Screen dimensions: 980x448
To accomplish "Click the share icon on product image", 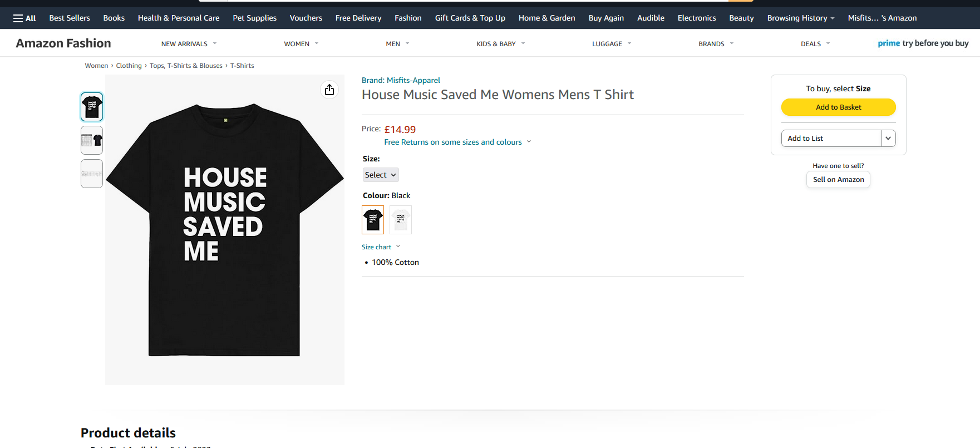I will pyautogui.click(x=329, y=90).
